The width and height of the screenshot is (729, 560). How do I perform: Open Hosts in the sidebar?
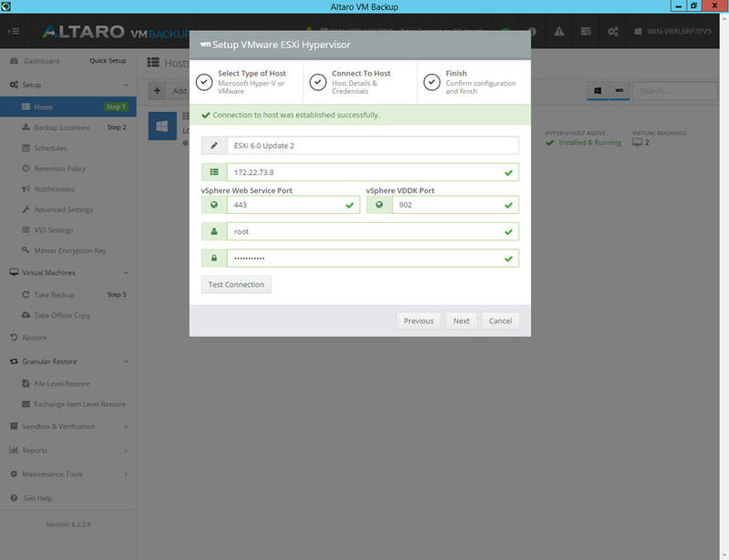pyautogui.click(x=68, y=107)
